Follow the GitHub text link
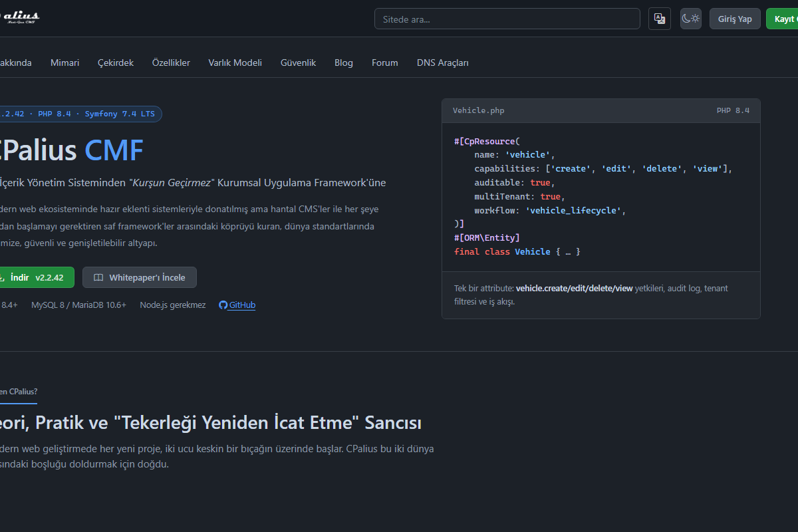 tap(242, 305)
